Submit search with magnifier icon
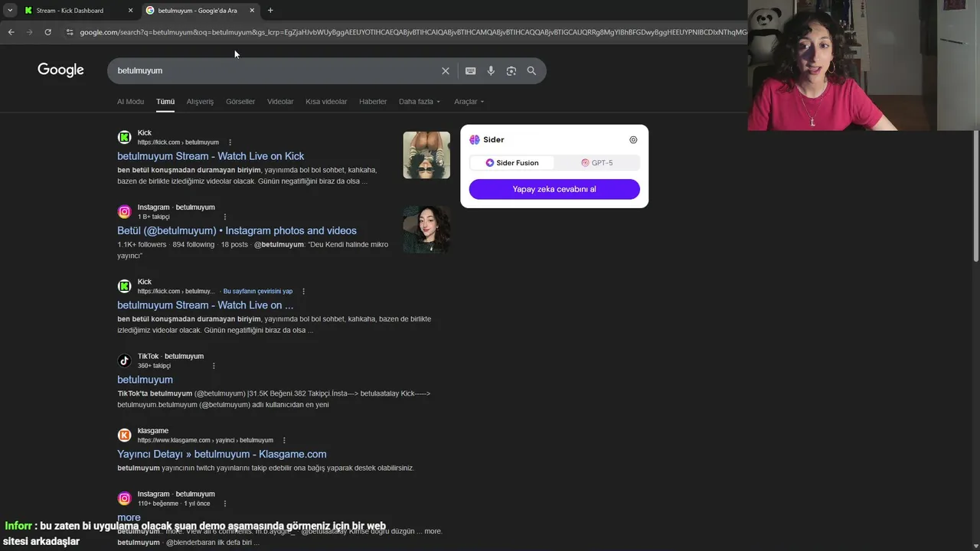 531,70
